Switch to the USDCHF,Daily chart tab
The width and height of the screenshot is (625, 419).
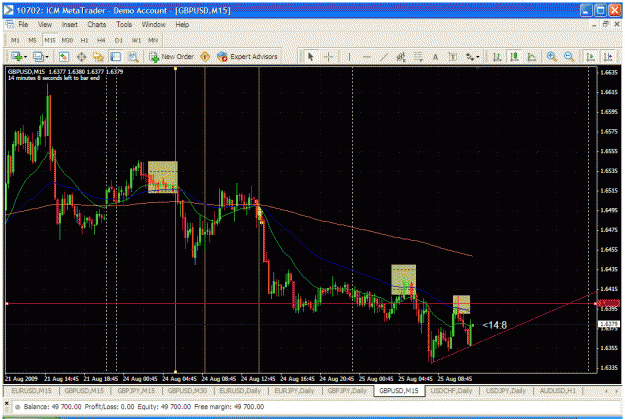pos(451,391)
